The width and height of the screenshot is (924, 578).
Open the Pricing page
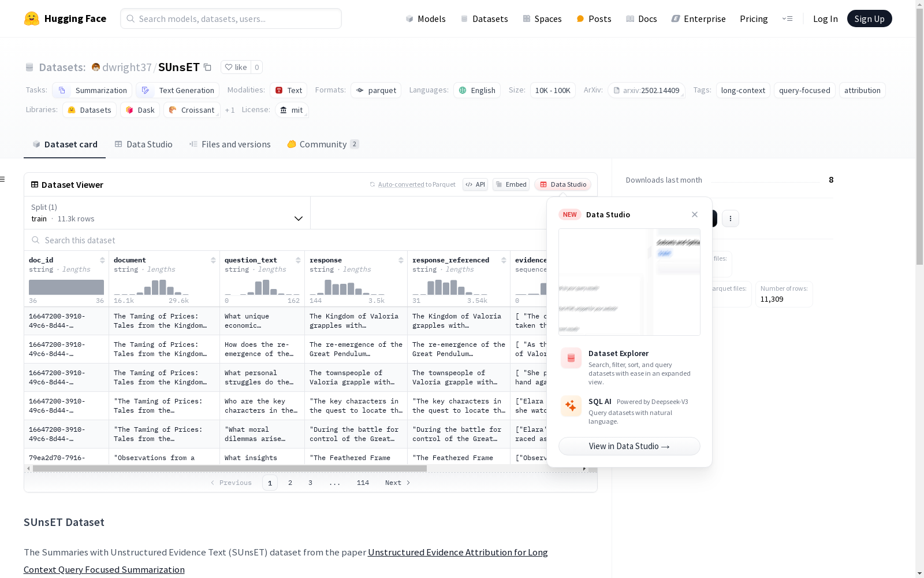[754, 18]
